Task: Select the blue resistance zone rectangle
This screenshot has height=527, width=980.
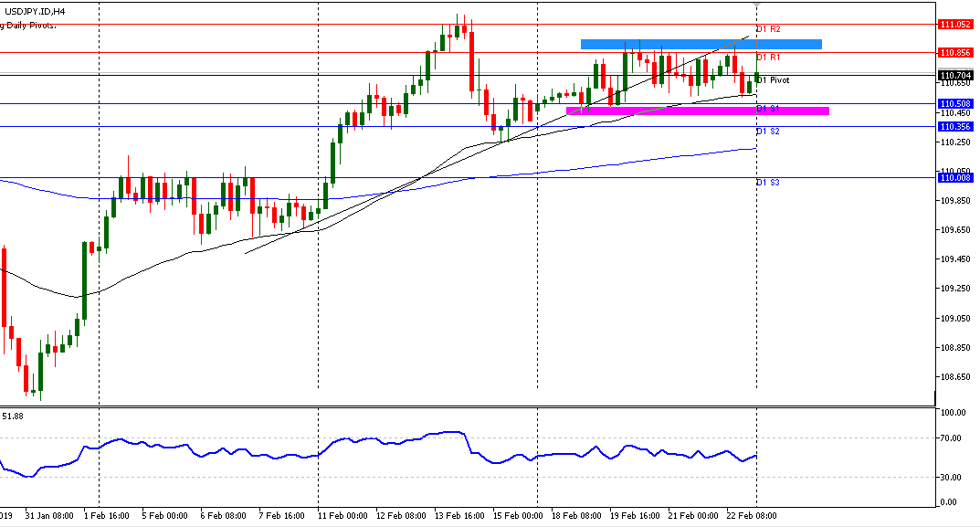Action: [x=701, y=44]
